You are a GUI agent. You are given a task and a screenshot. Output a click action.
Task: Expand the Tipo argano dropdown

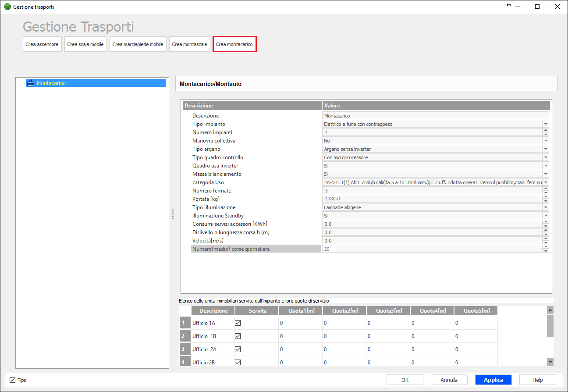546,149
